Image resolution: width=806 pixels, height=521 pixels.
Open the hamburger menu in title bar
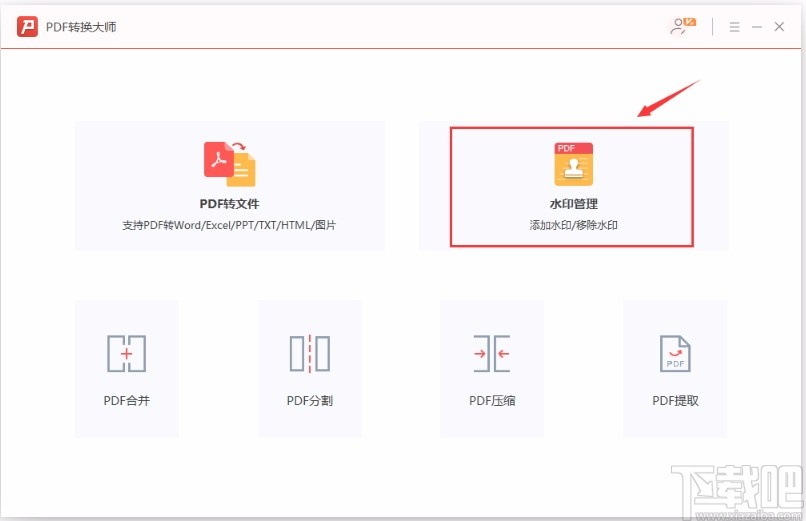pos(735,27)
